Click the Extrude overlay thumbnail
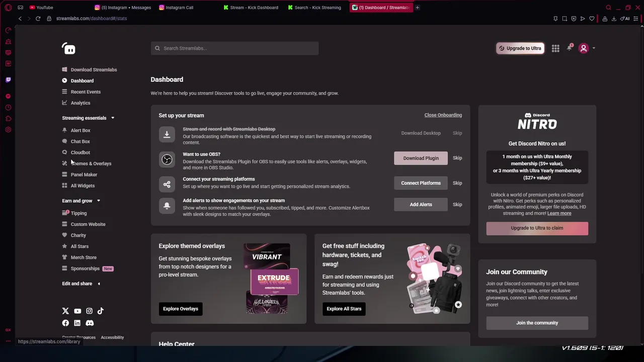The image size is (644, 362). click(x=274, y=282)
